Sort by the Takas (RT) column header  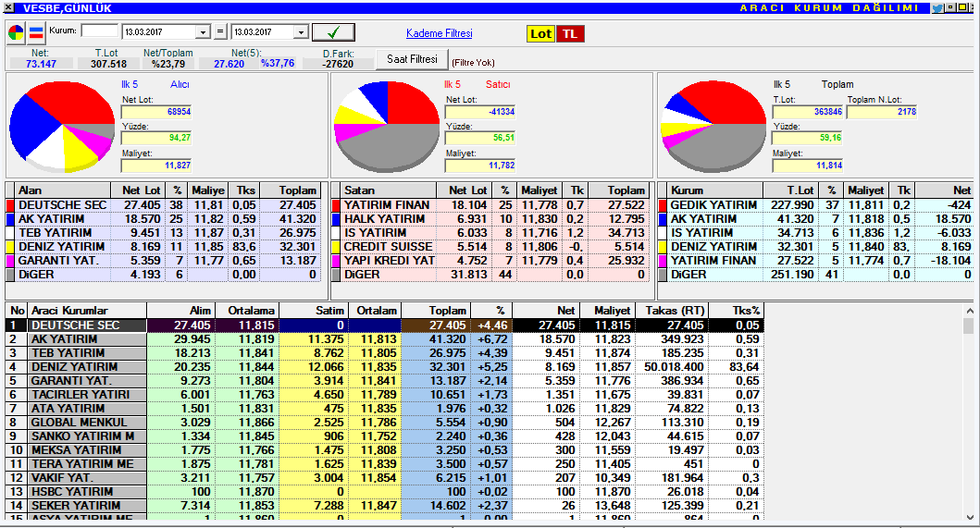tap(671, 311)
